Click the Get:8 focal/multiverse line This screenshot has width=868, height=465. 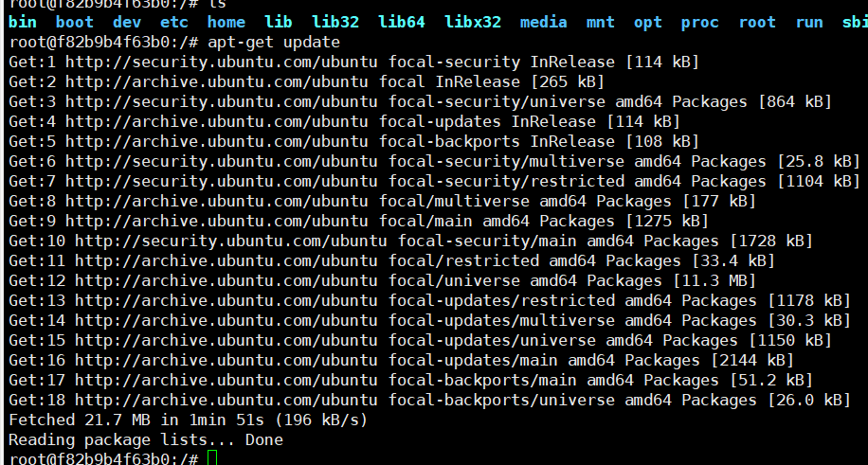coord(382,202)
